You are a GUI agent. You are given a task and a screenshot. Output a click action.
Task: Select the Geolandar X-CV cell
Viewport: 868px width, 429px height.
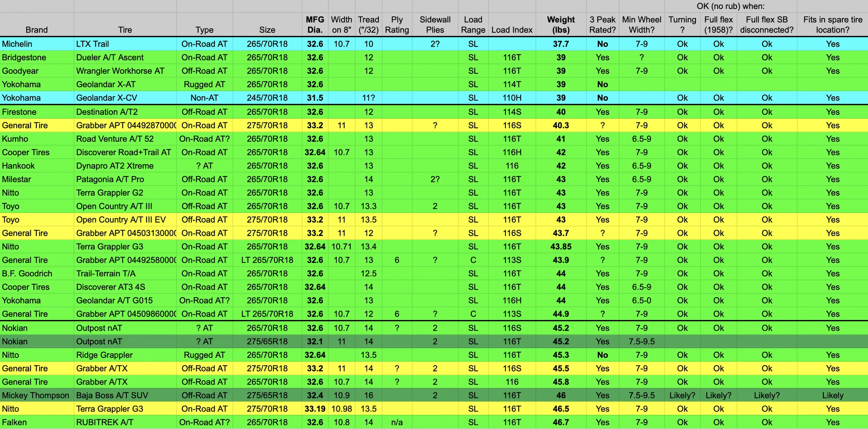click(x=125, y=97)
